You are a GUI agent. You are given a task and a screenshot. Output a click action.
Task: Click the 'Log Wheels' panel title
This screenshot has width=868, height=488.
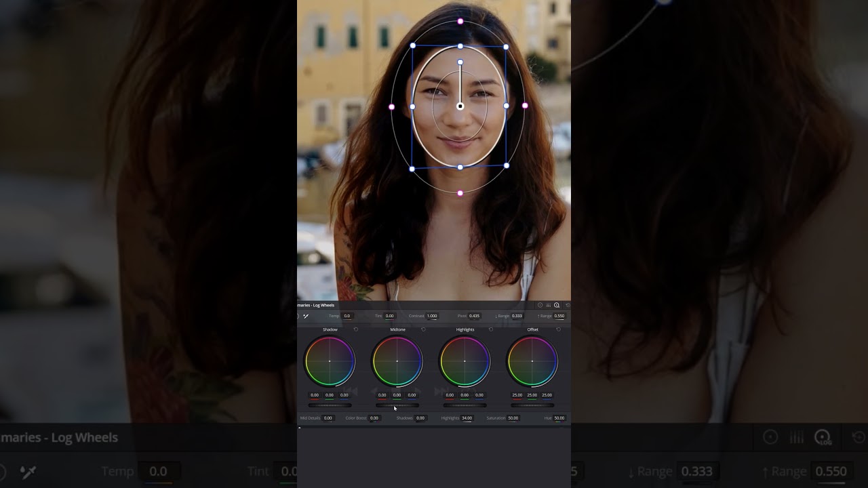(x=323, y=305)
